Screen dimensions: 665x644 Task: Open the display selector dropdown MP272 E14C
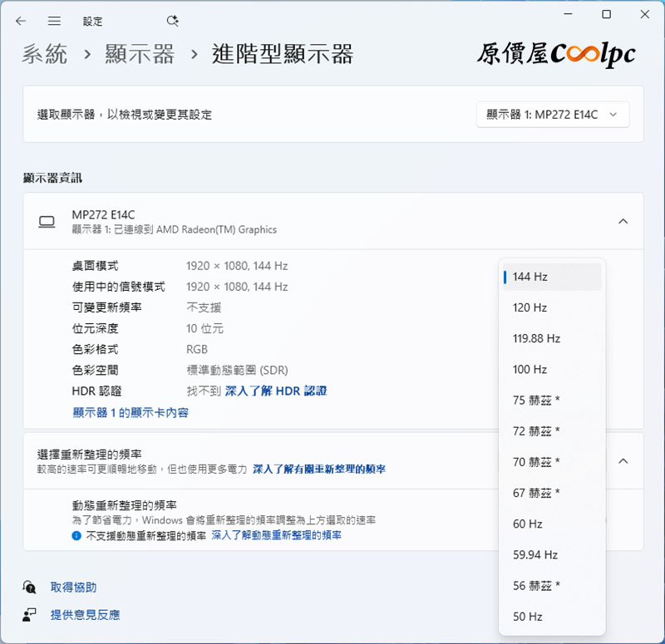(x=553, y=115)
